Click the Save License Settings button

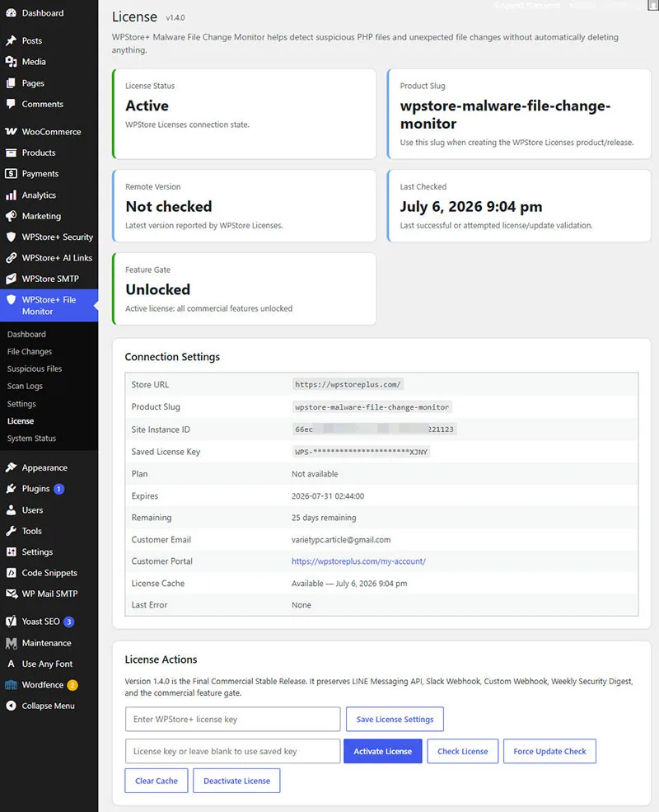click(395, 720)
